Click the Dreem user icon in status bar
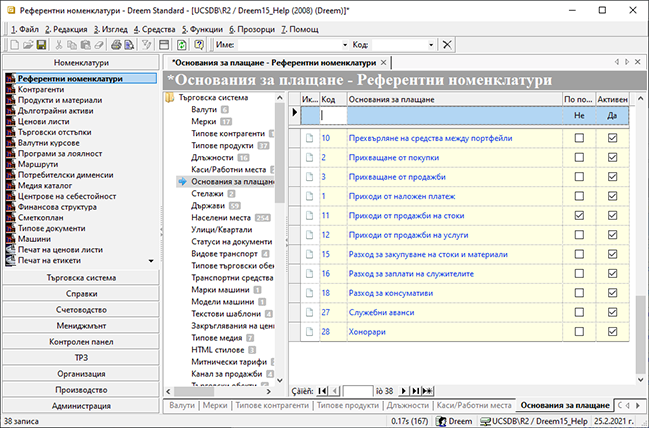The width and height of the screenshot is (649, 428). click(x=442, y=421)
